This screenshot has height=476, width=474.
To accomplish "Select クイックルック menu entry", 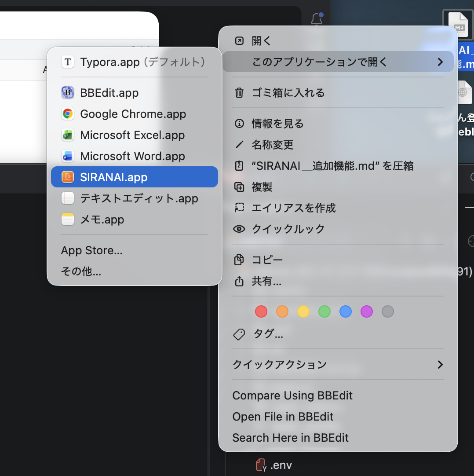I will click(338, 229).
